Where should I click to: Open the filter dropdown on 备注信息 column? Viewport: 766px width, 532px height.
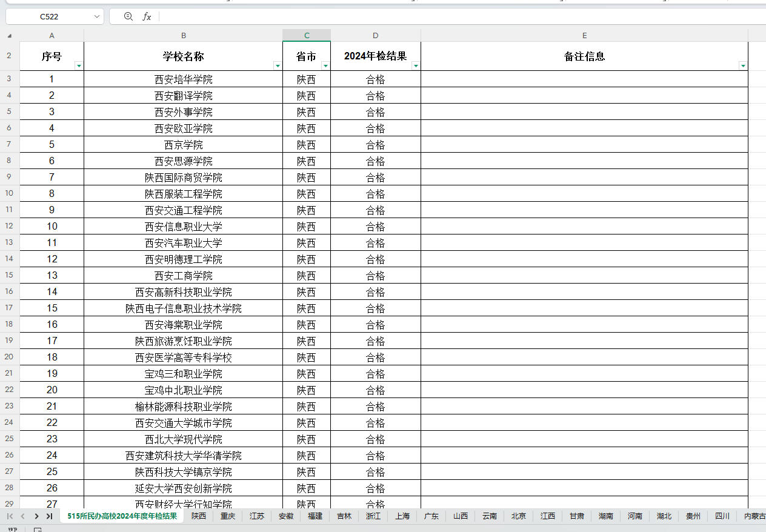742,65
